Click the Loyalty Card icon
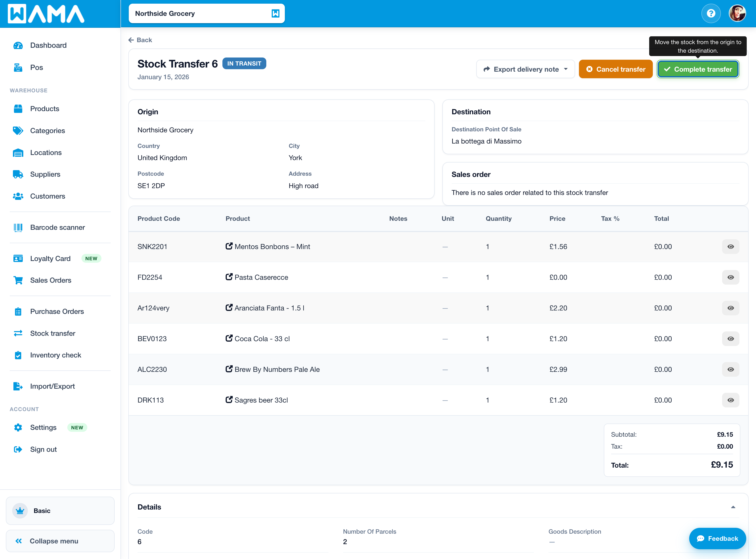756x559 pixels. [x=18, y=259]
